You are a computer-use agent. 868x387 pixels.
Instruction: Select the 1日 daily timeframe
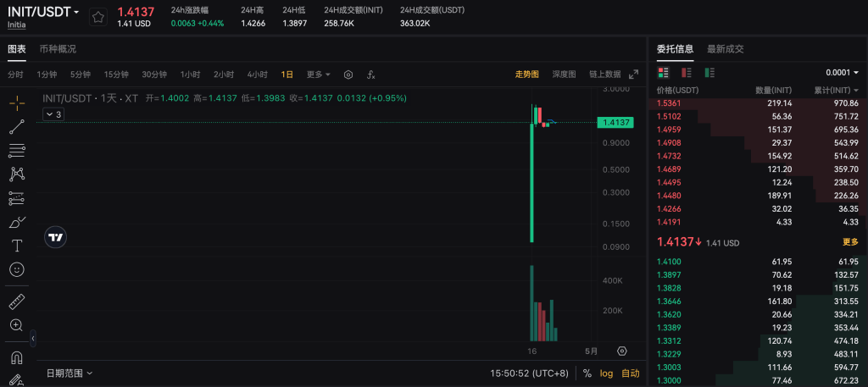(287, 75)
